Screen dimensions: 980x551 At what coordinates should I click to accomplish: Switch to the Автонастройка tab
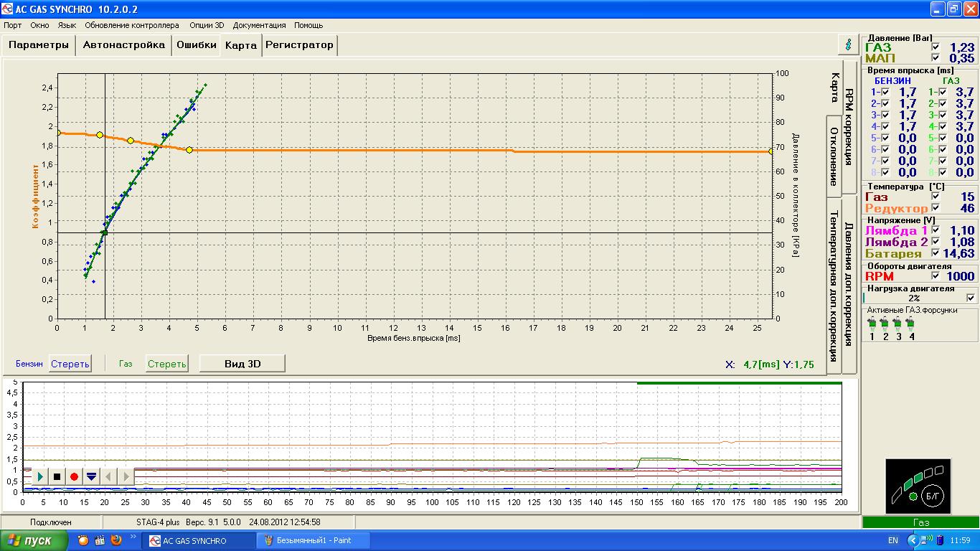pos(123,44)
